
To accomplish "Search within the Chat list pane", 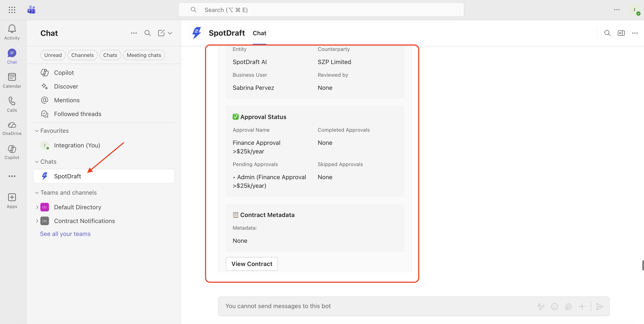I will pos(147,33).
